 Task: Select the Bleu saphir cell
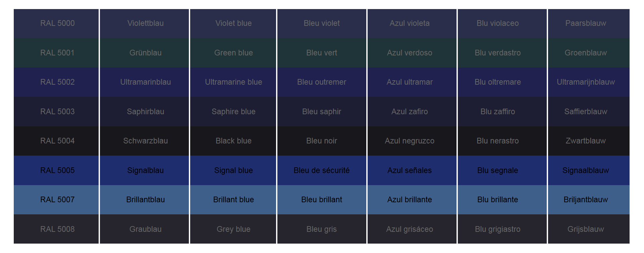(321, 112)
